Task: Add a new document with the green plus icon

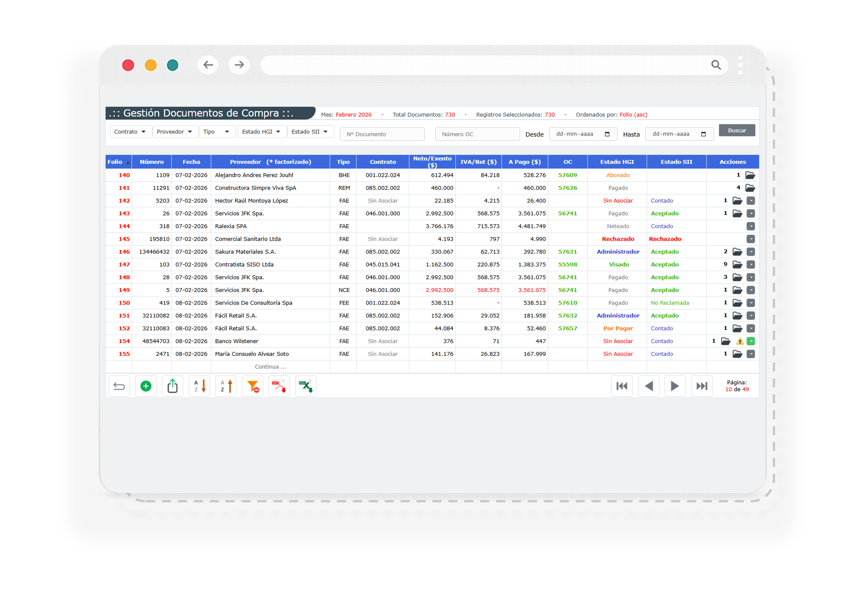Action: [x=146, y=386]
